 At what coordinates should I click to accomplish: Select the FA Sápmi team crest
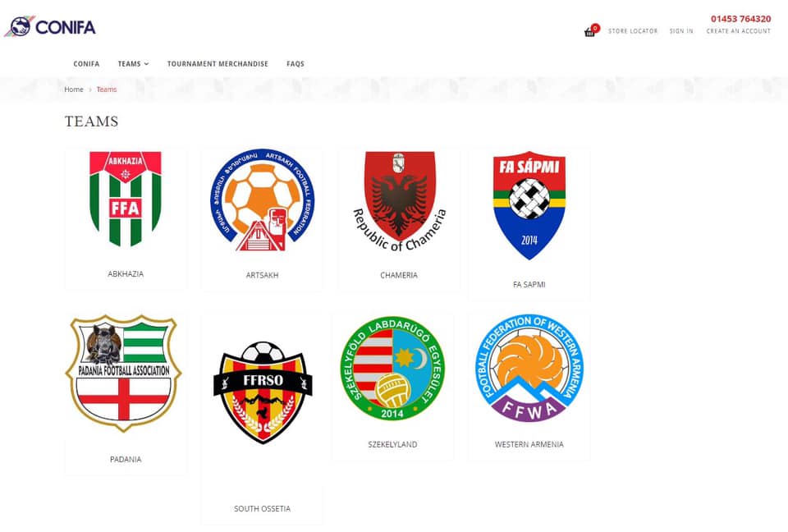[529, 205]
